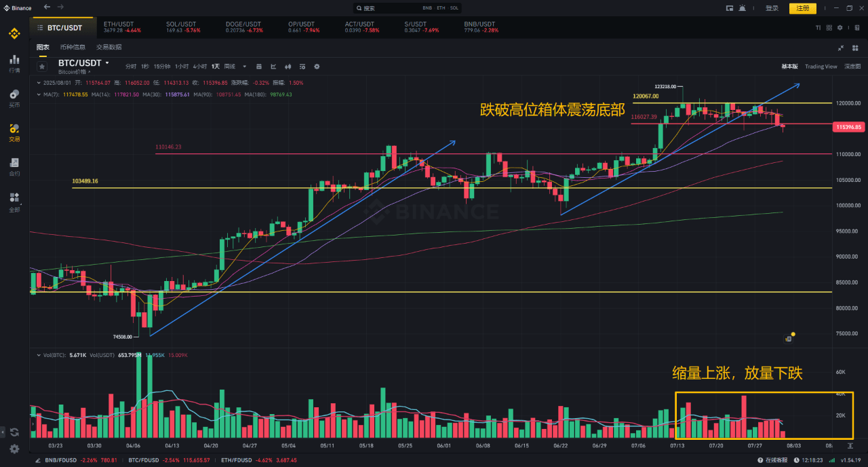This screenshot has width=868, height=467.
Task: Click the refresh icon in left sidebar
Action: pos(14,432)
